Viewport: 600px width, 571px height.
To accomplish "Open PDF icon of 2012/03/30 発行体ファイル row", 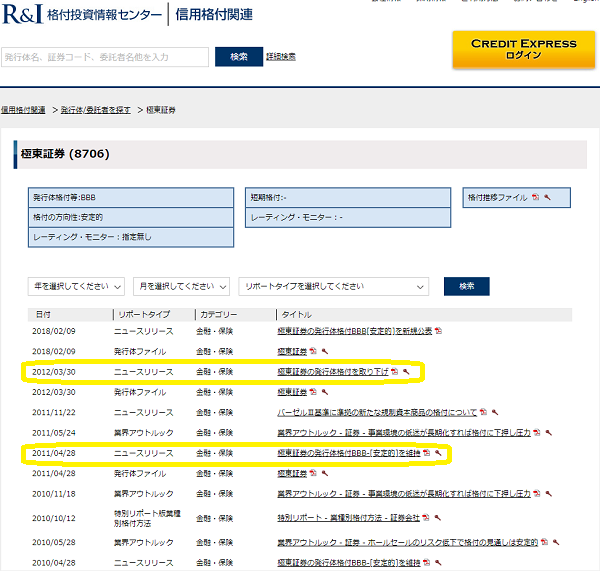I will 313,392.
